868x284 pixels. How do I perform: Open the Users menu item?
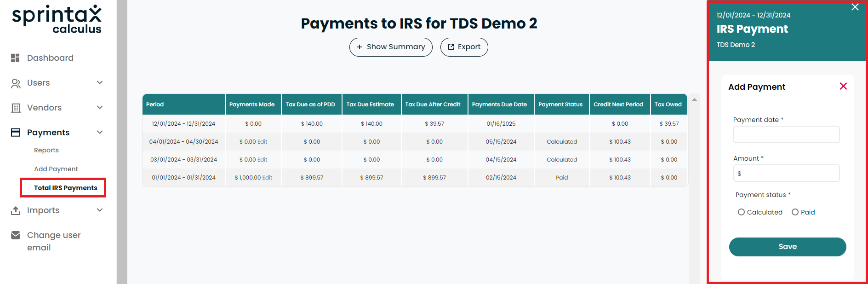[x=39, y=83]
